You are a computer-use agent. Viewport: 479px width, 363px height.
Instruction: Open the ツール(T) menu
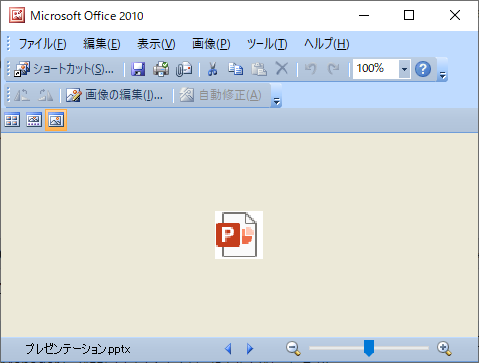pyautogui.click(x=267, y=44)
